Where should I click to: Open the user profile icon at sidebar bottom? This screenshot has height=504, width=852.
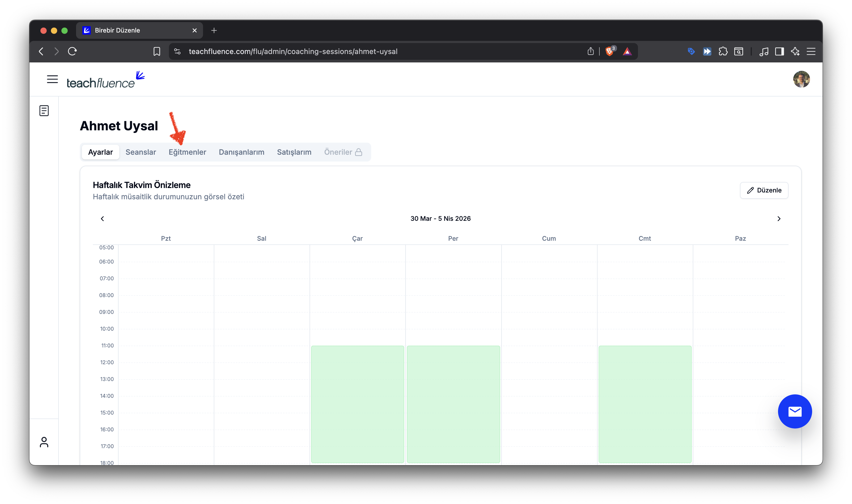pyautogui.click(x=44, y=442)
